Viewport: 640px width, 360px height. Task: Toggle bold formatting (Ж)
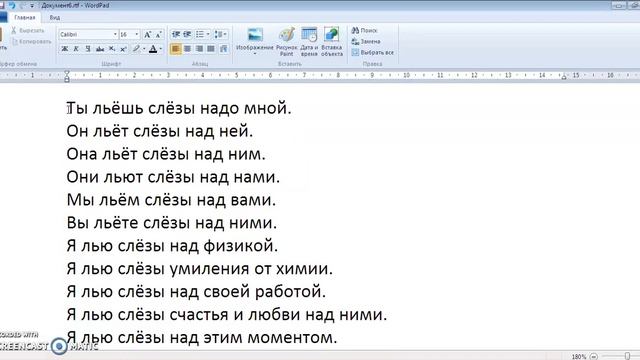(64, 49)
